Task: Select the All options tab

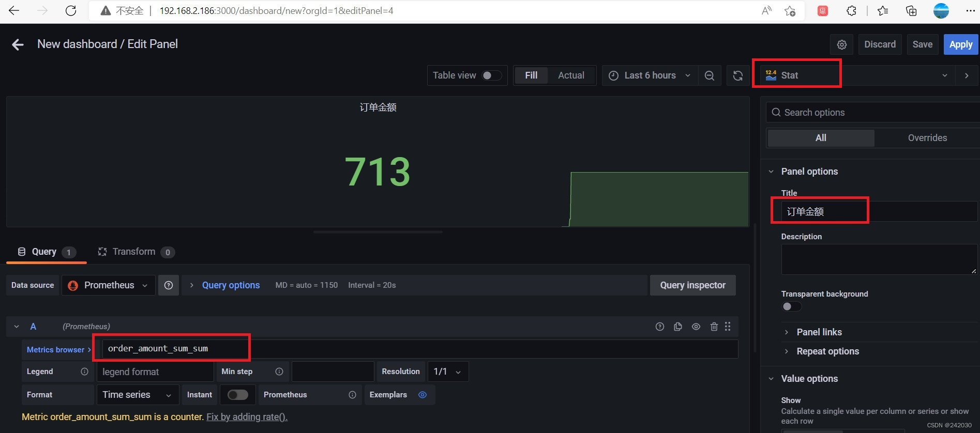Action: click(821, 138)
